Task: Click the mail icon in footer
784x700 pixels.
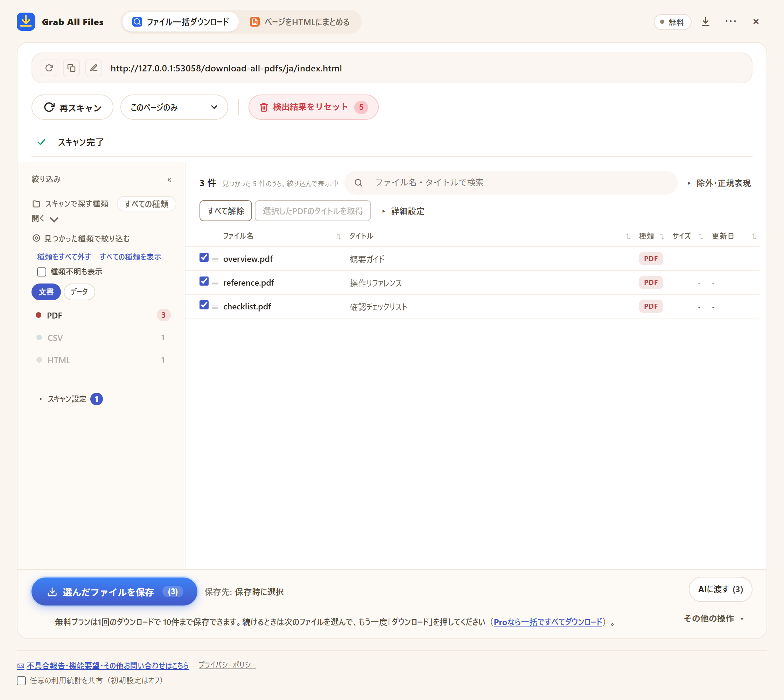Action: coord(20,666)
